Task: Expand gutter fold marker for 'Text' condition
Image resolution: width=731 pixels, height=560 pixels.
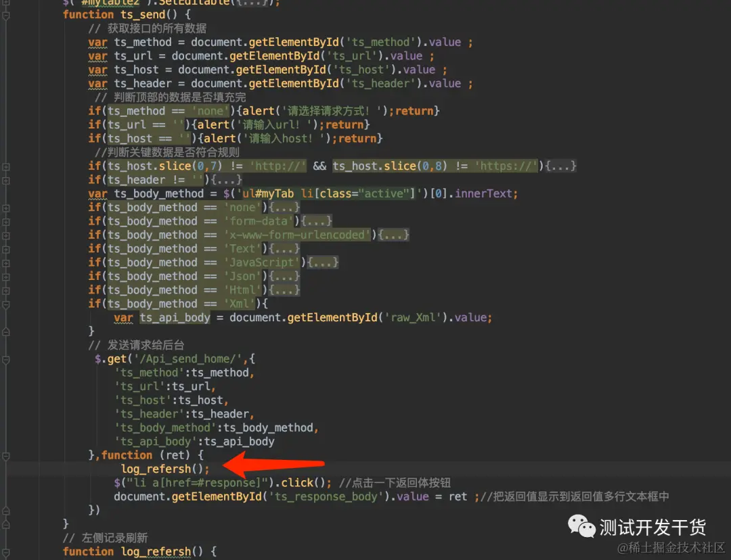Action: (x=6, y=250)
